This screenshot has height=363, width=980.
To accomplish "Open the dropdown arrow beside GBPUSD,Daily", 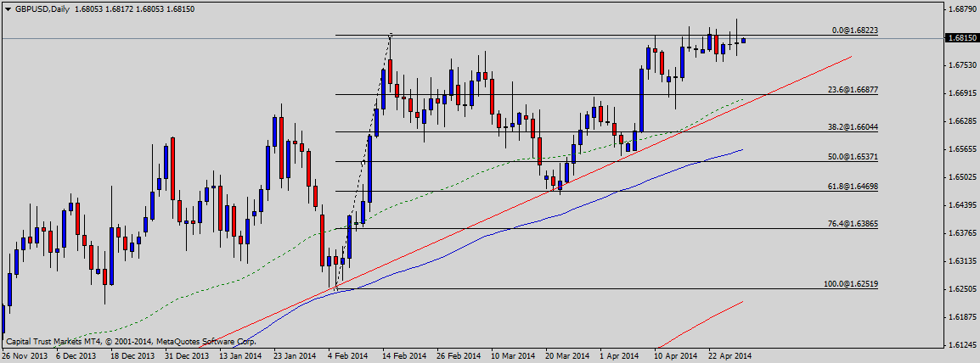I will pos(8,8).
